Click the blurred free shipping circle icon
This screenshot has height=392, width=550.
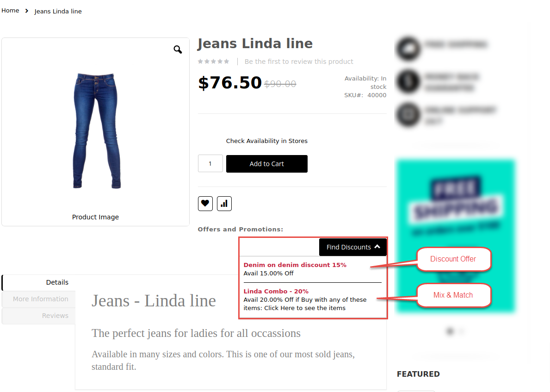408,49
